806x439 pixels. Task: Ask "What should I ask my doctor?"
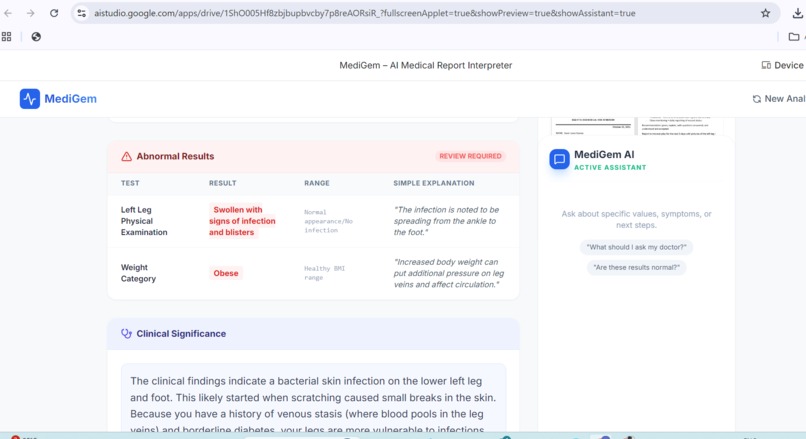coord(636,247)
